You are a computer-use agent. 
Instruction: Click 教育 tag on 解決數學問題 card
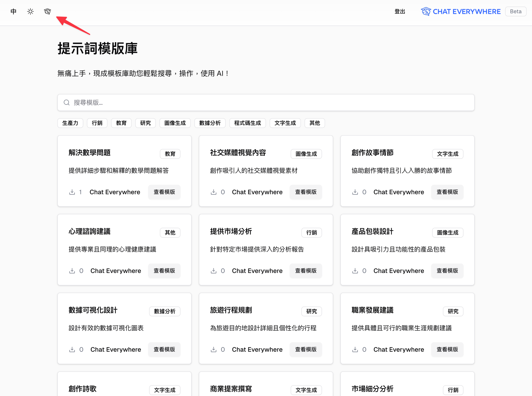tap(170, 154)
